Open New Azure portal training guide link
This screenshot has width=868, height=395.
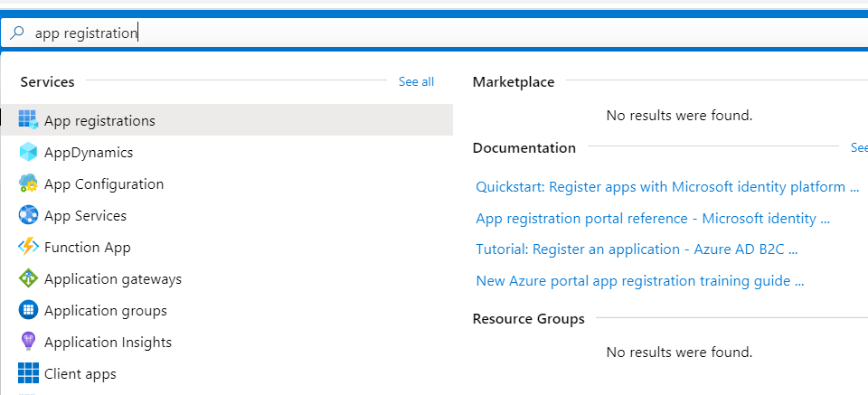[x=639, y=281]
